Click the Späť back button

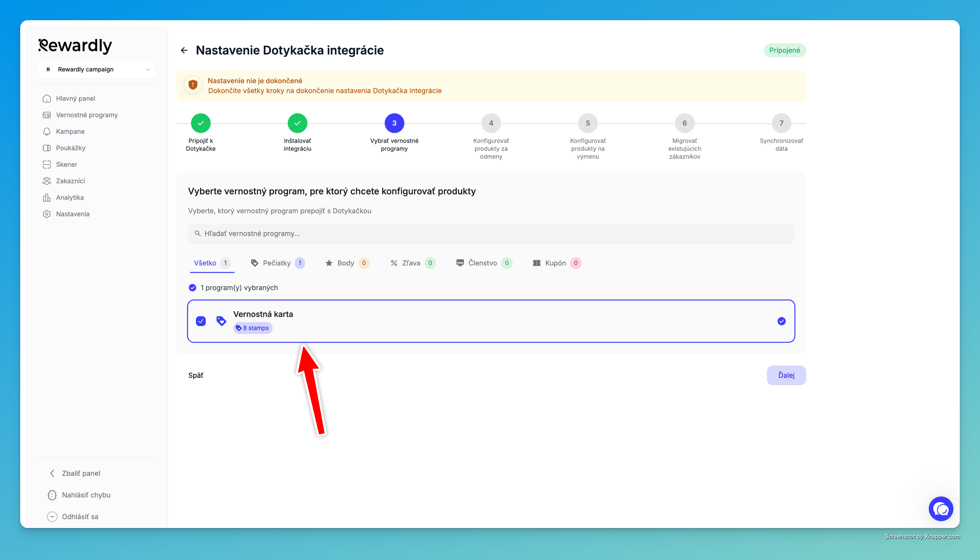coord(195,376)
